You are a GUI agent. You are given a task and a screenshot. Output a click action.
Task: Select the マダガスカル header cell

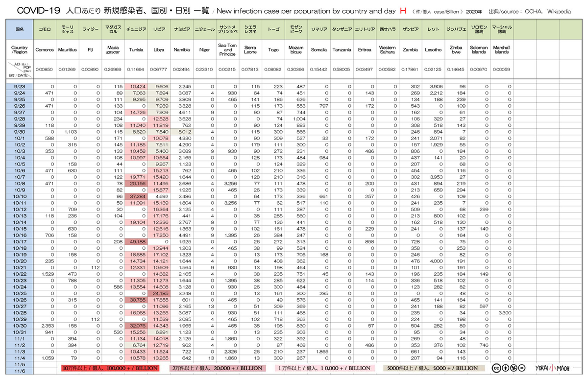113,29
